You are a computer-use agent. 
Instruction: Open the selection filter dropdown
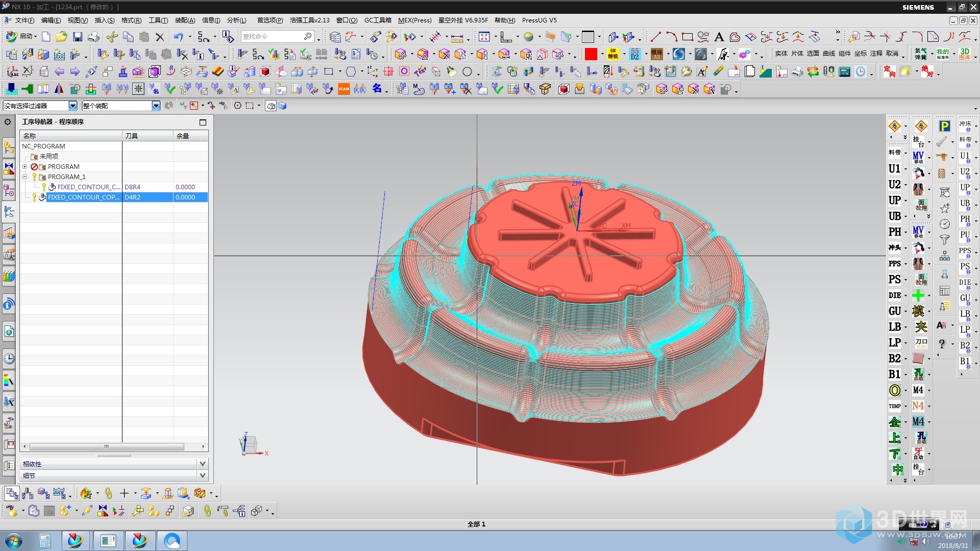(x=73, y=106)
